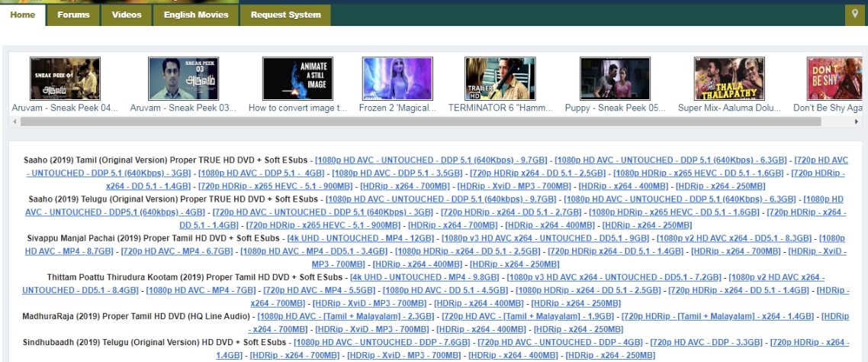Open Saaho Telugu 720p HD AVC UNTOUCHED 3GB link
Image resolution: width=868 pixels, height=362 pixels.
click(323, 212)
